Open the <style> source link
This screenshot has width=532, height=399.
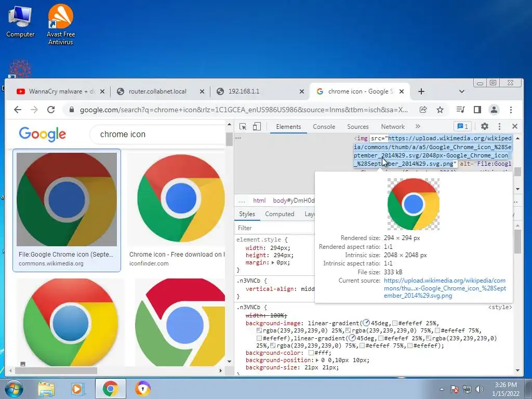tap(500, 308)
